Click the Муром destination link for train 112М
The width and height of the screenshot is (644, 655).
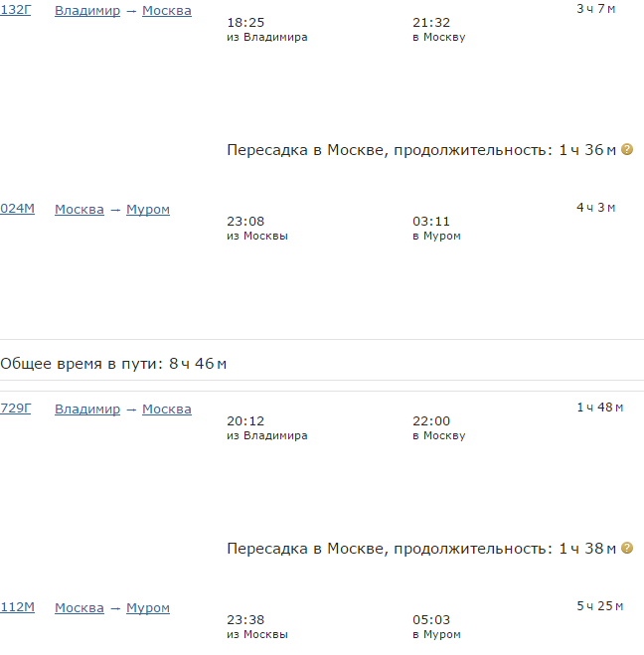pos(148,608)
